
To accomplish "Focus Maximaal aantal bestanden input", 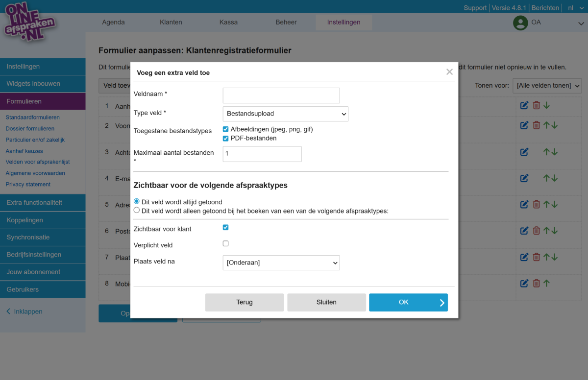I will point(262,154).
